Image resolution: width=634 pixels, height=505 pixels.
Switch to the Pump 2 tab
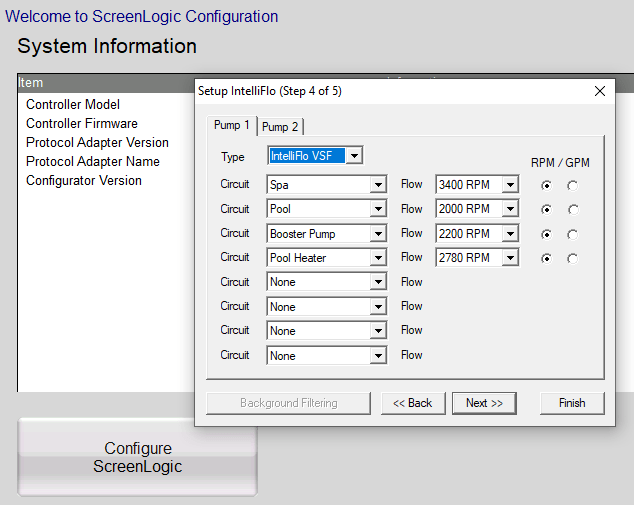(x=280, y=127)
